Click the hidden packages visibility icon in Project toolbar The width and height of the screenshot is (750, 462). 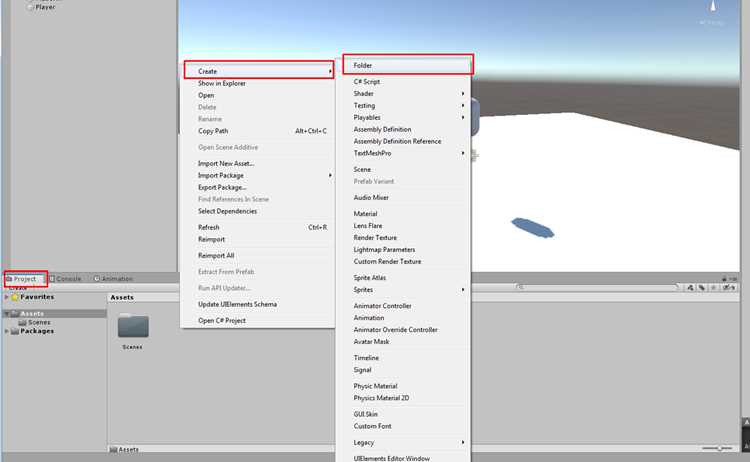coord(729,287)
